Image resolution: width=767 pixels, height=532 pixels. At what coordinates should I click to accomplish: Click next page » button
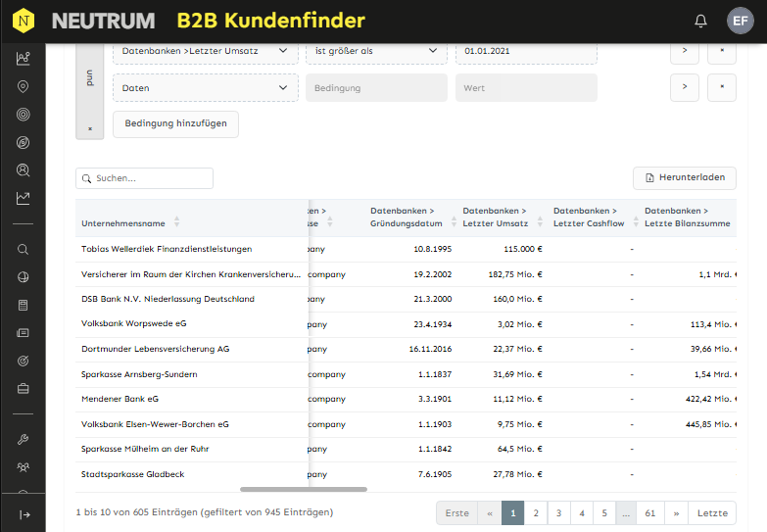click(676, 513)
